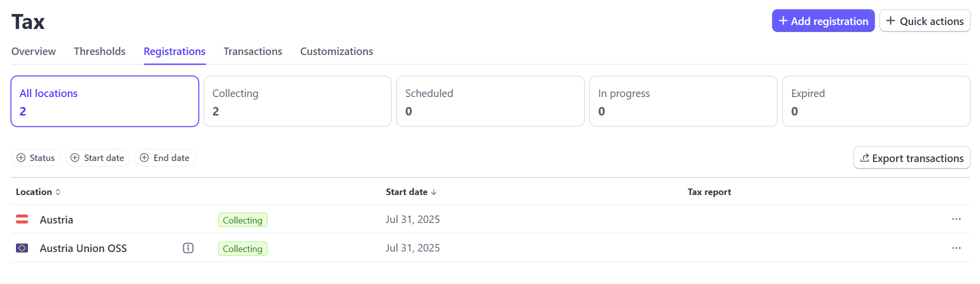Click plus icon on Status filter
Image resolution: width=980 pixels, height=284 pixels.
coord(21,157)
